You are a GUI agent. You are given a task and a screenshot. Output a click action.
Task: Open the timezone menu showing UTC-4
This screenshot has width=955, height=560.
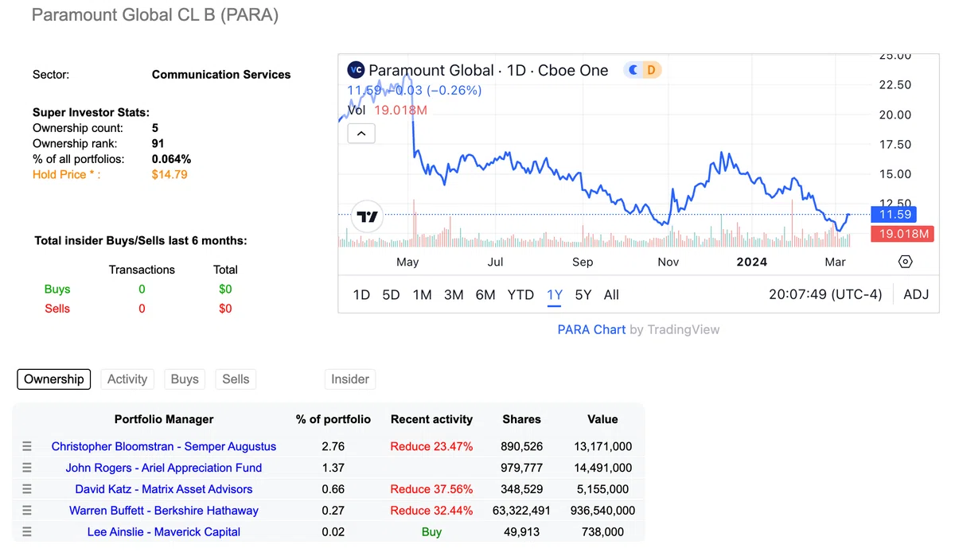click(825, 294)
